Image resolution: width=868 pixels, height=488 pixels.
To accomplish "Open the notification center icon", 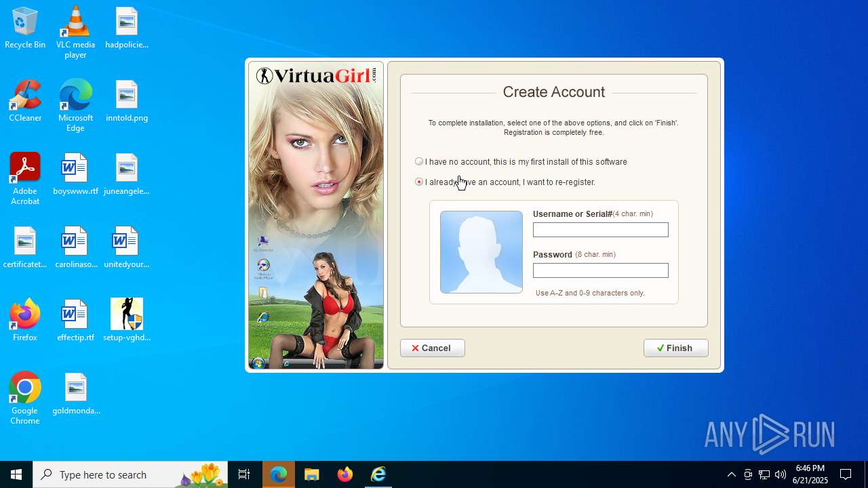I will point(846,474).
